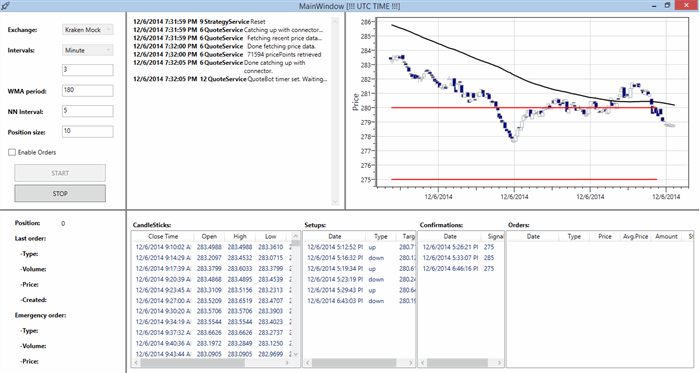Click the log panel scroll up arrow
The height and width of the screenshot is (373, 700).
pos(335,21)
